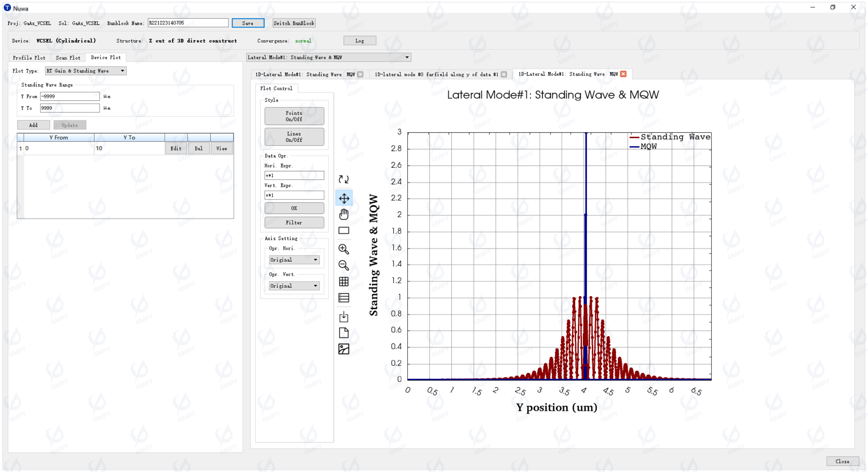Click the Y From input field
Screen dimensions: 868x472
70,96
